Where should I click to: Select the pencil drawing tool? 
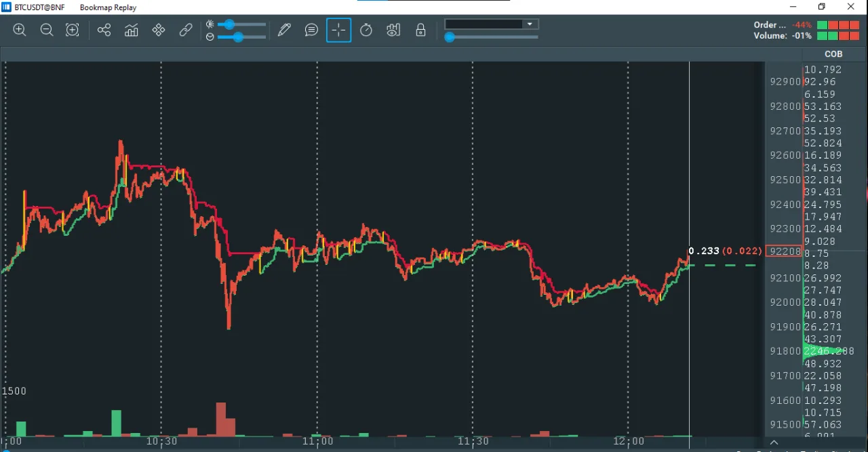point(284,30)
